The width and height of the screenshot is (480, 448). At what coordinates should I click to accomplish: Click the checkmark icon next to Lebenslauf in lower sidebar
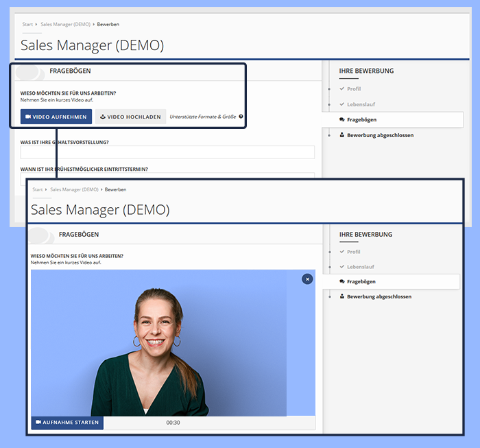tap(341, 266)
